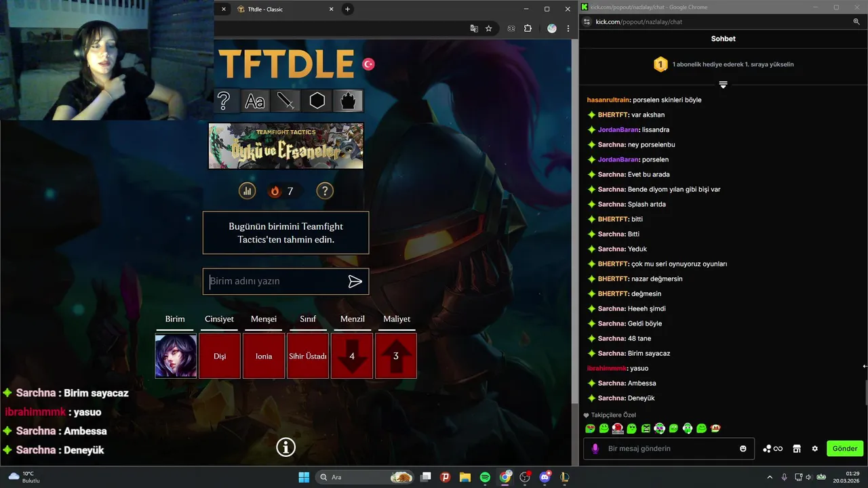This screenshot has height=488, width=868.
Task: Insert the red DJ emote
Action: pos(618,428)
